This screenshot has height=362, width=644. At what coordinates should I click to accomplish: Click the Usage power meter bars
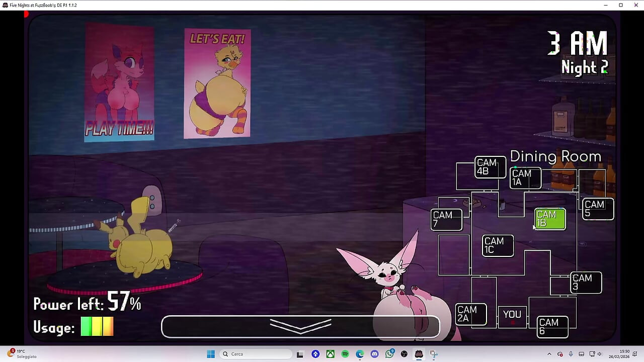click(97, 326)
